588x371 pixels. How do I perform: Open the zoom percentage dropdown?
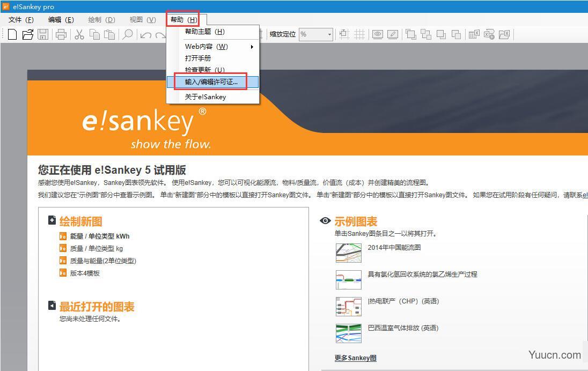click(x=330, y=34)
